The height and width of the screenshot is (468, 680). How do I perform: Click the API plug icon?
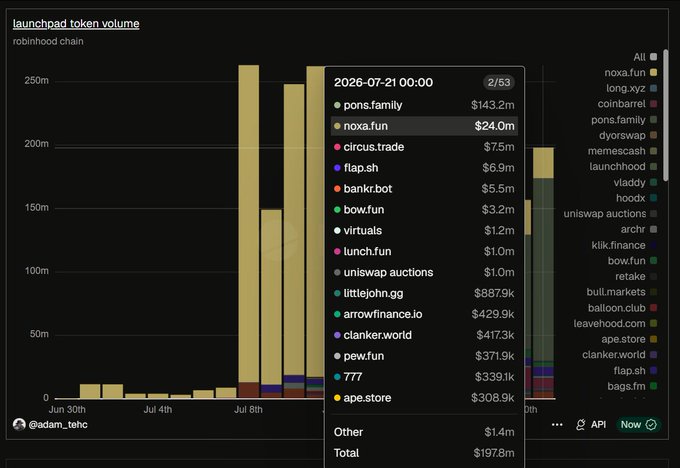coord(581,425)
